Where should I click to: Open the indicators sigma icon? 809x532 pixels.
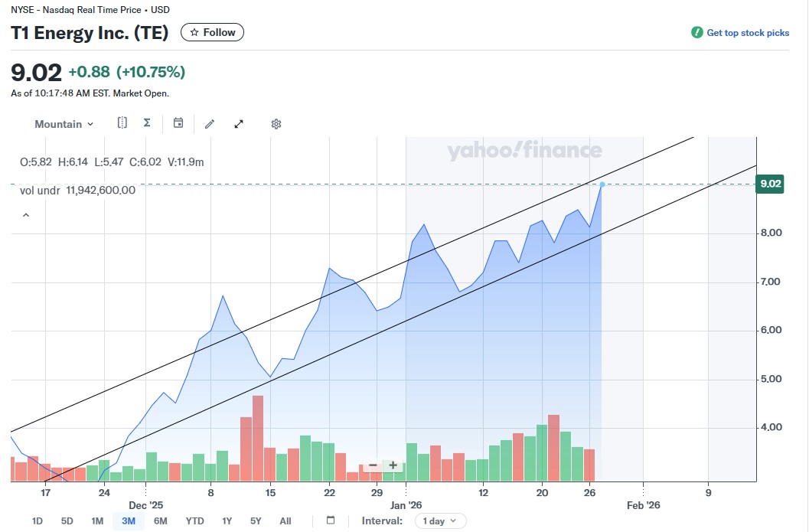tap(147, 123)
